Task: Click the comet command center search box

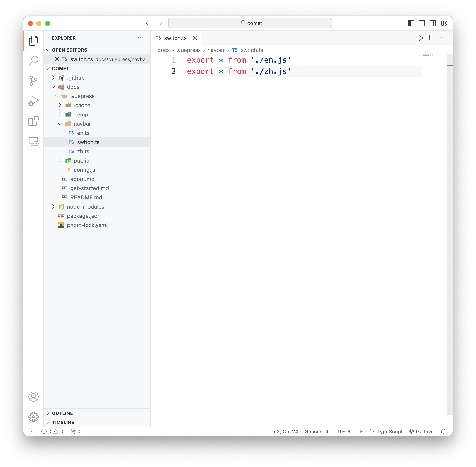Action: tap(250, 23)
